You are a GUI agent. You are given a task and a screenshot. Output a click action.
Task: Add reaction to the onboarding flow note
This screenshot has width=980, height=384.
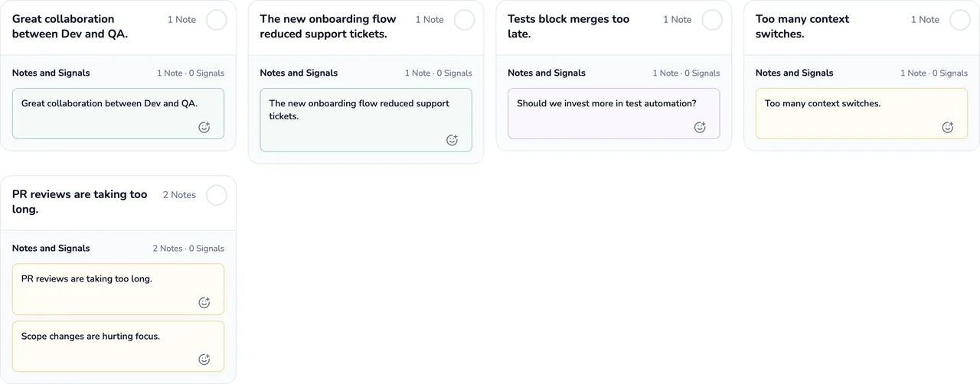[x=452, y=140]
